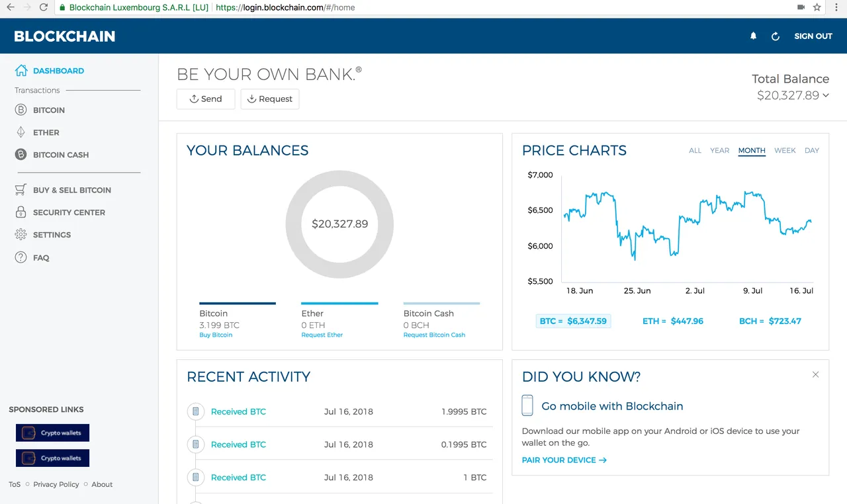Click the browser URL address field

click(x=423, y=7)
